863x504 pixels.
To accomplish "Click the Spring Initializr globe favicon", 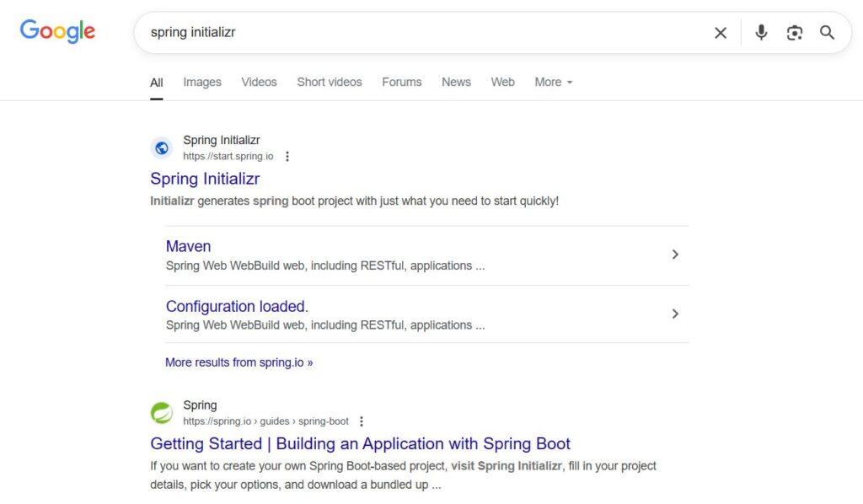I will click(x=162, y=148).
